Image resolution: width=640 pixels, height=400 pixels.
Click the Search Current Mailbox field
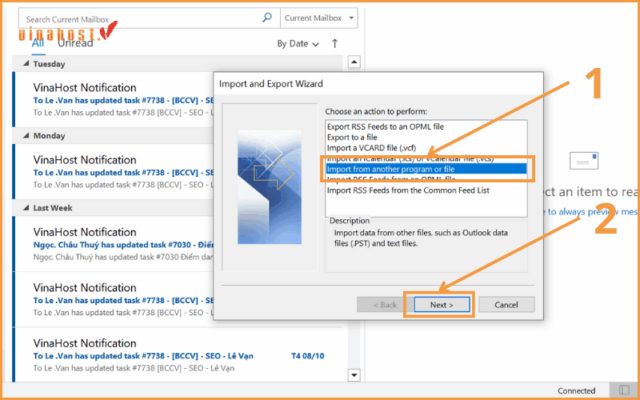pyautogui.click(x=140, y=18)
